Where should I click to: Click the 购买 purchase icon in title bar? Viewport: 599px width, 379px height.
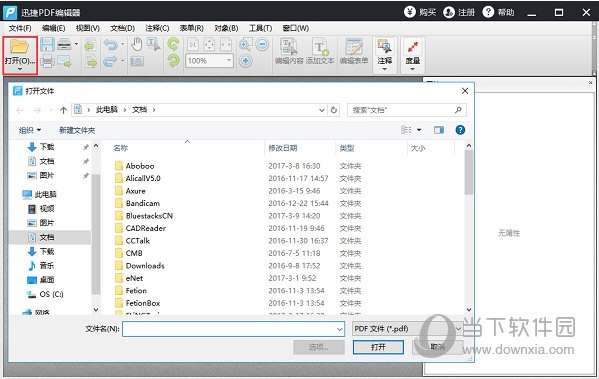[410, 12]
